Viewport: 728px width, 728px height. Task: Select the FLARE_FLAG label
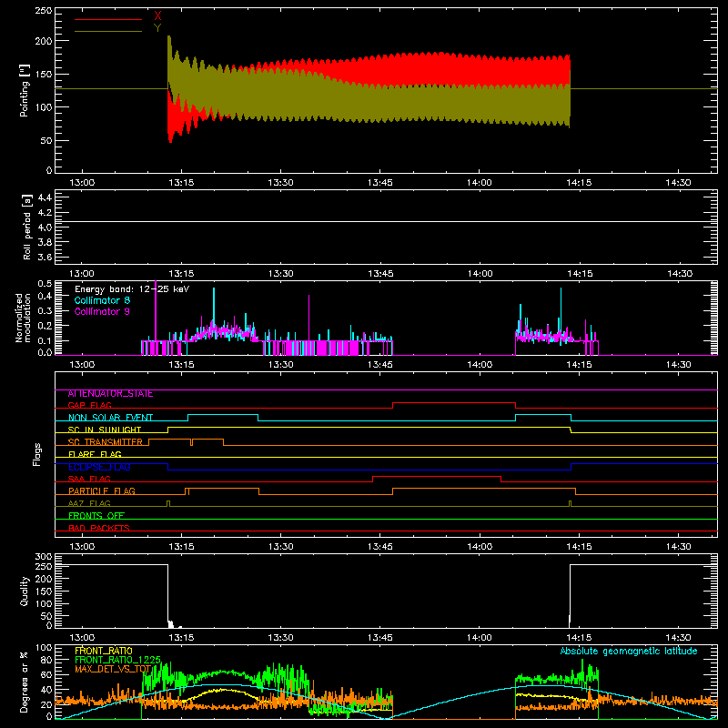[x=95, y=454]
